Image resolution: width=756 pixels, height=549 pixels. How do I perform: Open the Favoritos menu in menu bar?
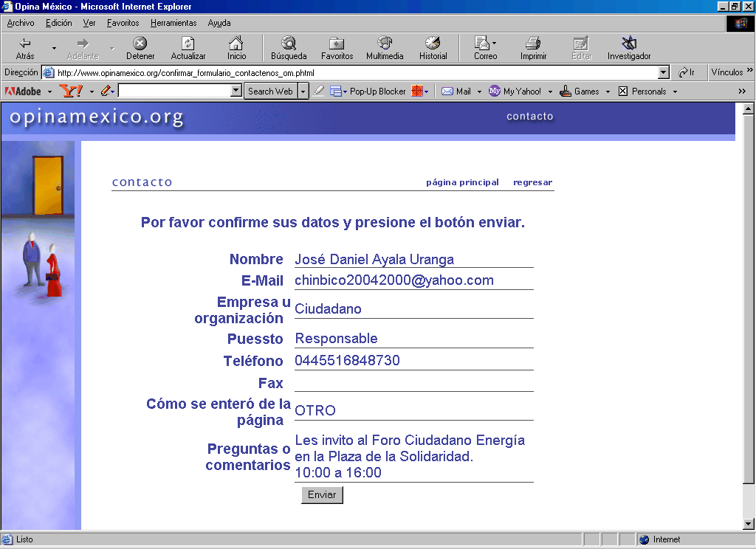123,23
